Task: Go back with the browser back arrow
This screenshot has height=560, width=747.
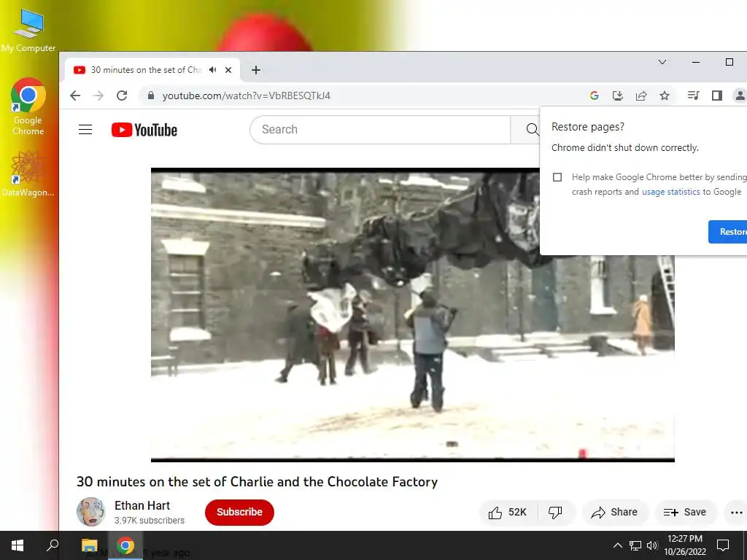Action: click(75, 96)
